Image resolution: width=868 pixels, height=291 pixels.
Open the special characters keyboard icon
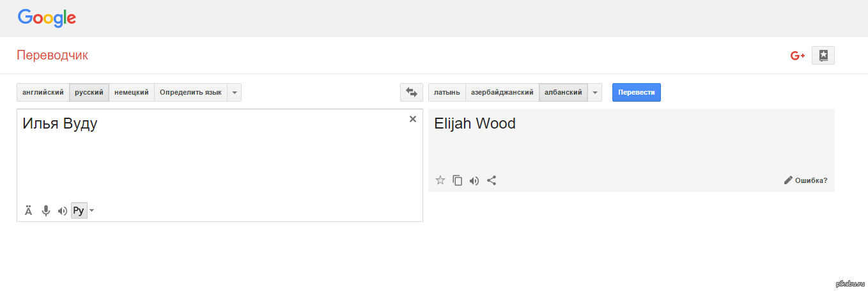(29, 210)
